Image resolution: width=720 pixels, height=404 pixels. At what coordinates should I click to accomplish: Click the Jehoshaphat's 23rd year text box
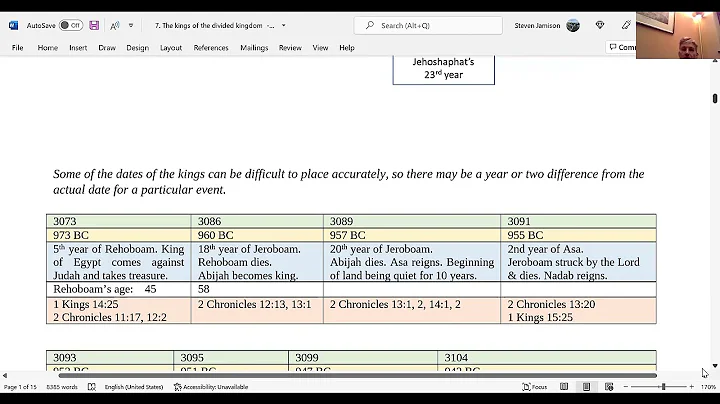[444, 68]
